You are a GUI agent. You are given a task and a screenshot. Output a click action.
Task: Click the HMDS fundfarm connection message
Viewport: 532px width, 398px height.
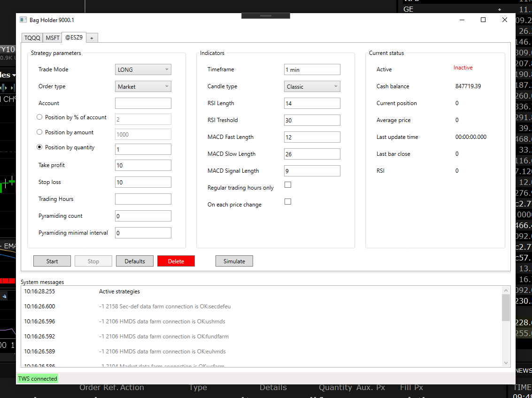pyautogui.click(x=164, y=337)
